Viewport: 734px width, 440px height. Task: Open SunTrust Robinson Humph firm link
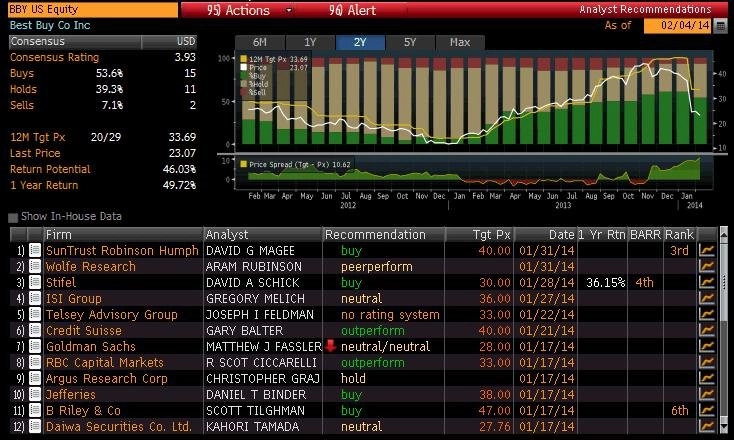[122, 250]
